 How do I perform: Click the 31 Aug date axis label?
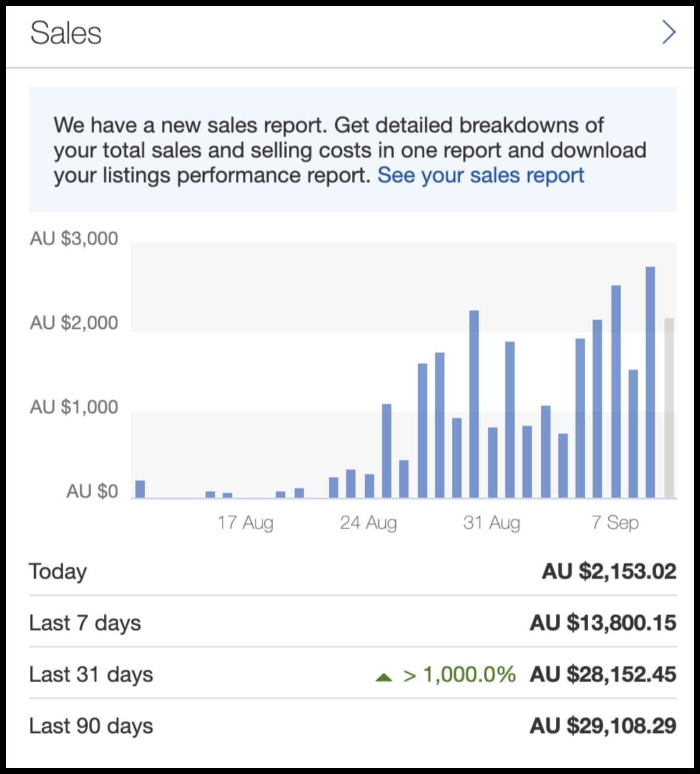tap(492, 522)
